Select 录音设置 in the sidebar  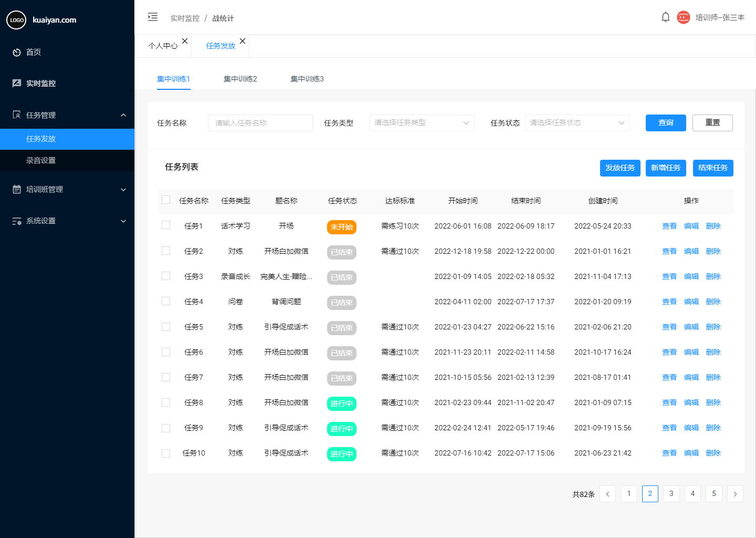67,160
